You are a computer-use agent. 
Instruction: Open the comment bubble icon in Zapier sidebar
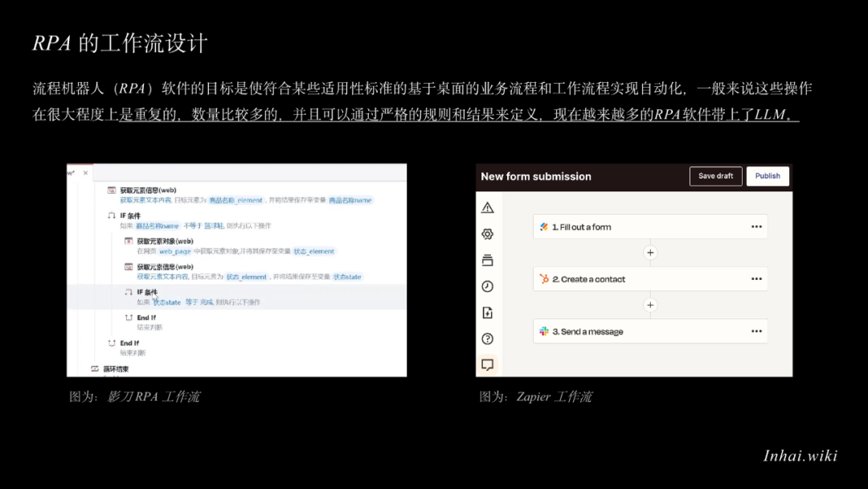[487, 364]
